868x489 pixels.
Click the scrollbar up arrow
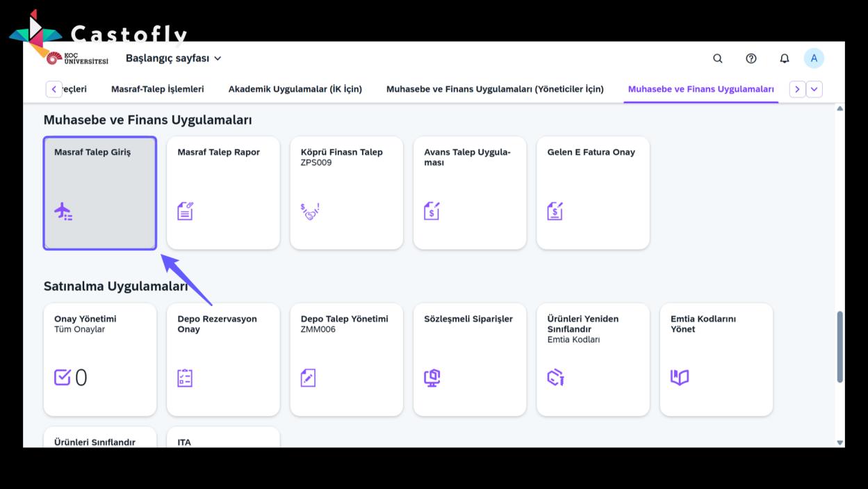tap(840, 109)
